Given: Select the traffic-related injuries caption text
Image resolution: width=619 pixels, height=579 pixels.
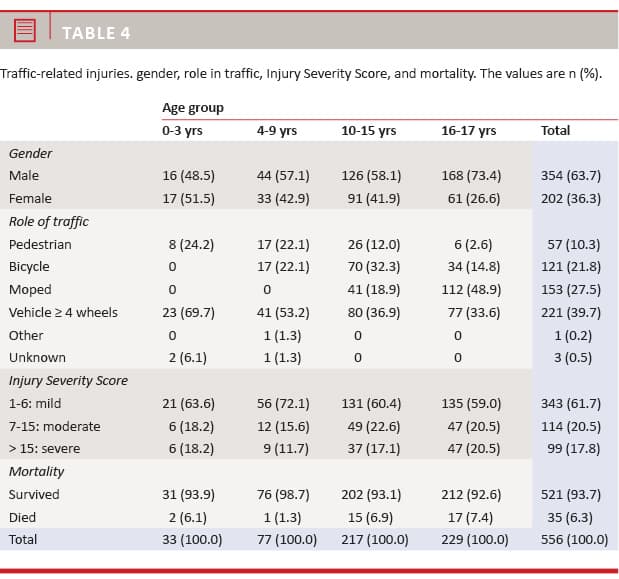Looking at the screenshot, I should (301, 75).
